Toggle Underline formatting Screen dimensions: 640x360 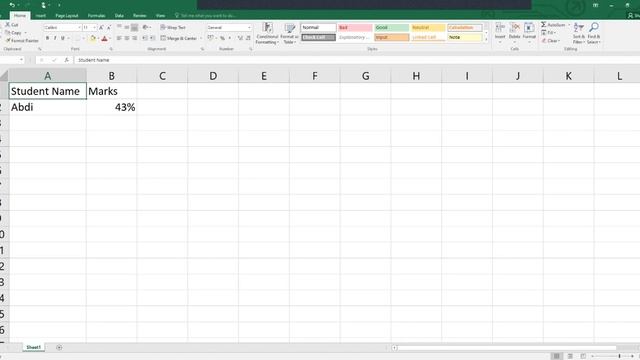pos(63,38)
